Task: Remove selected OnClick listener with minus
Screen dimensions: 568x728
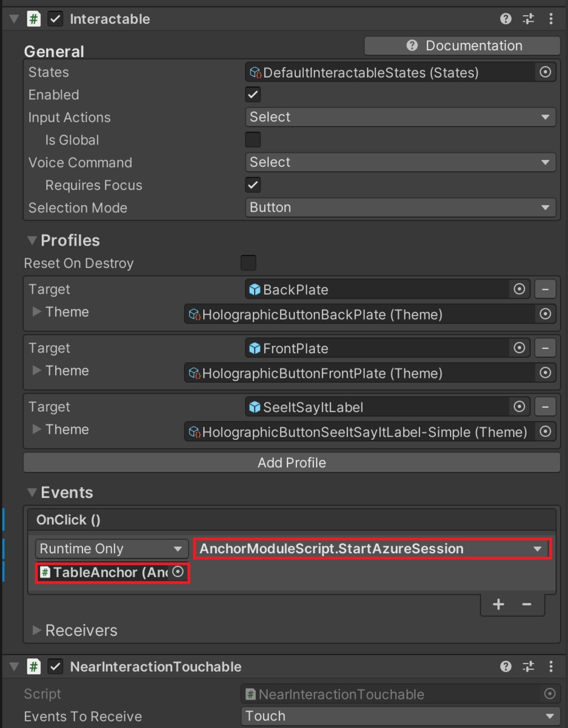Action: click(527, 604)
